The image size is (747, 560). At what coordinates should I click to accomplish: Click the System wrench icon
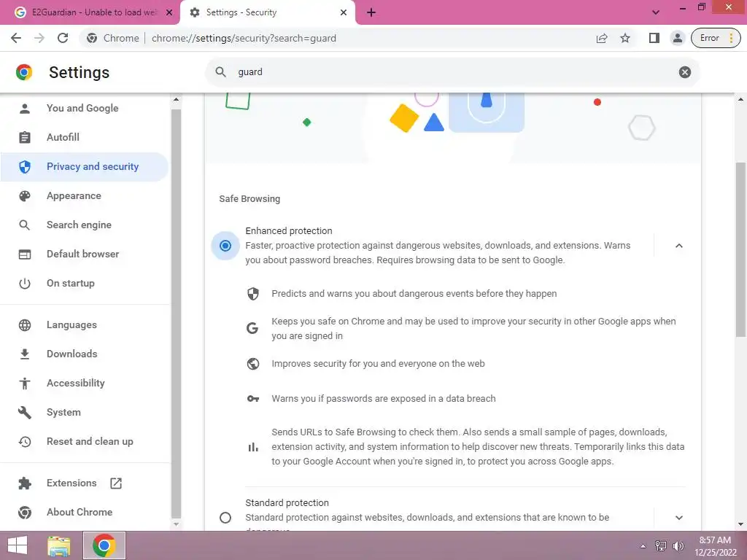(24, 413)
